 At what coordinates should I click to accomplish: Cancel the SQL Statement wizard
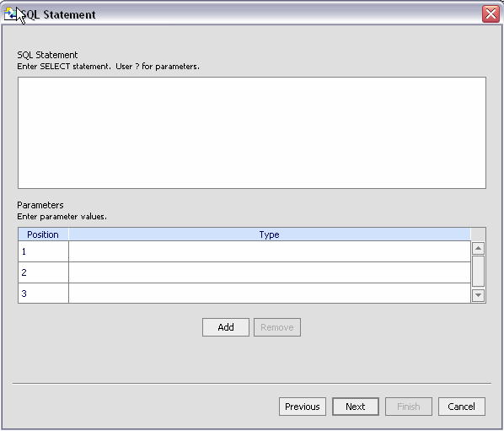[x=462, y=407]
